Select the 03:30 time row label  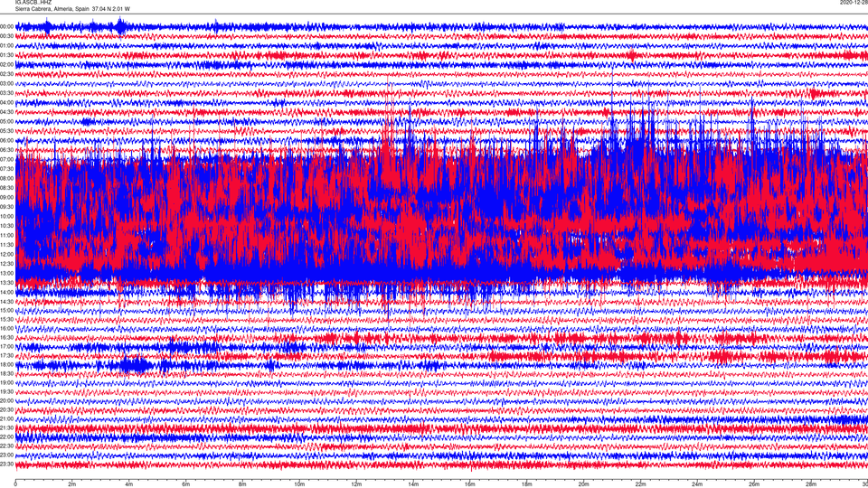click(7, 93)
